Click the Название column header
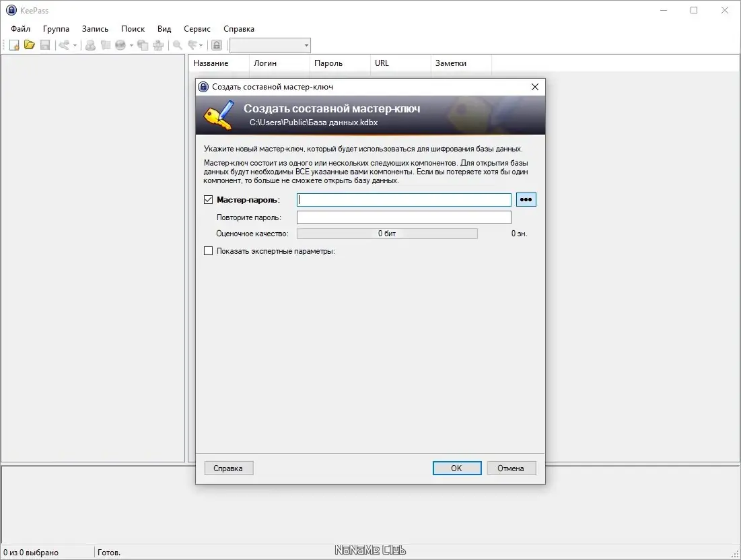Viewport: 741px width, 560px height. [x=219, y=63]
